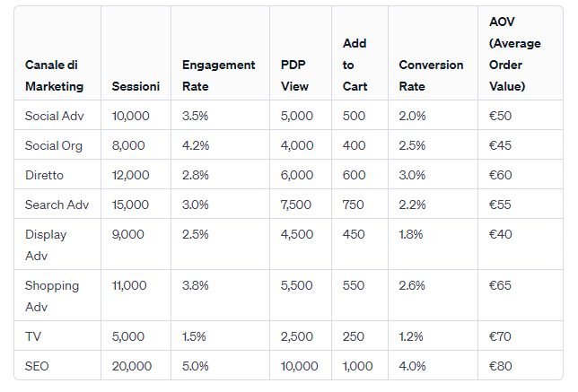Select the Display Adv row label

[x=46, y=245]
